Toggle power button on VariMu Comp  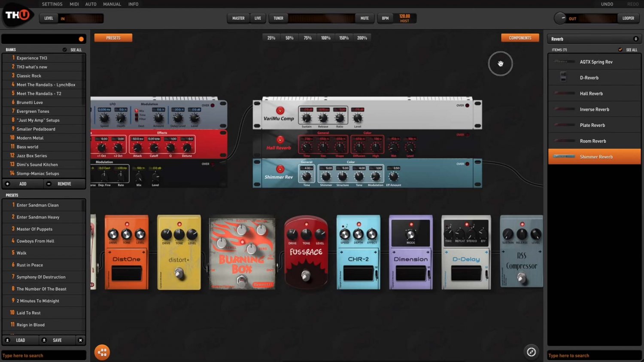[280, 110]
